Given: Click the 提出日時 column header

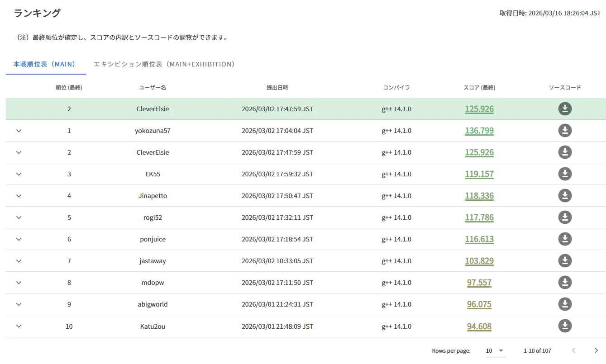Looking at the screenshot, I should (x=277, y=88).
